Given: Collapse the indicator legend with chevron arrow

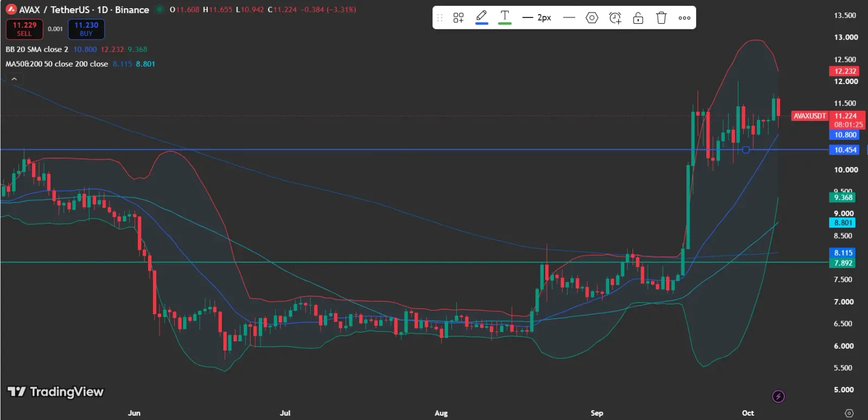Looking at the screenshot, I should (x=14, y=79).
